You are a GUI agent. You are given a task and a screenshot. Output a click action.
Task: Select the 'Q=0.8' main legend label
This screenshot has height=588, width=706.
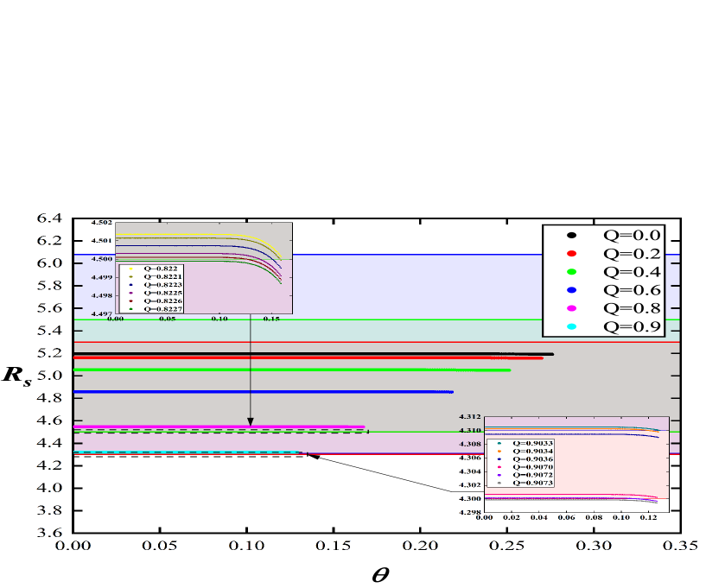click(x=632, y=308)
